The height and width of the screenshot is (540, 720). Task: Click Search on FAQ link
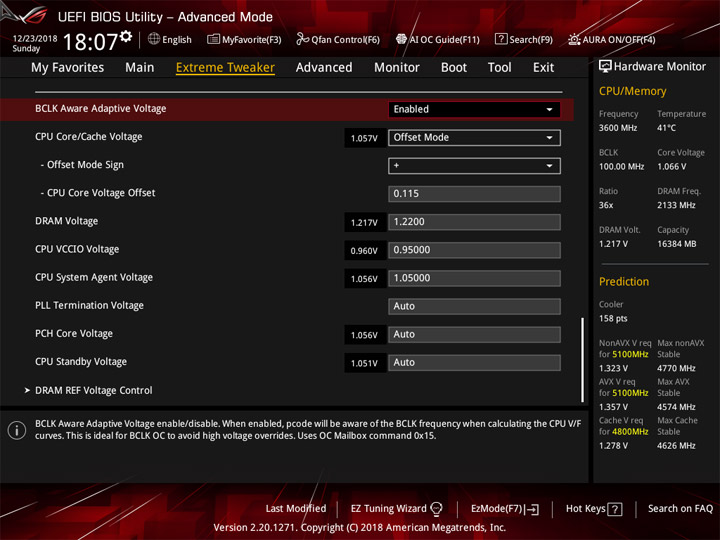click(x=680, y=509)
